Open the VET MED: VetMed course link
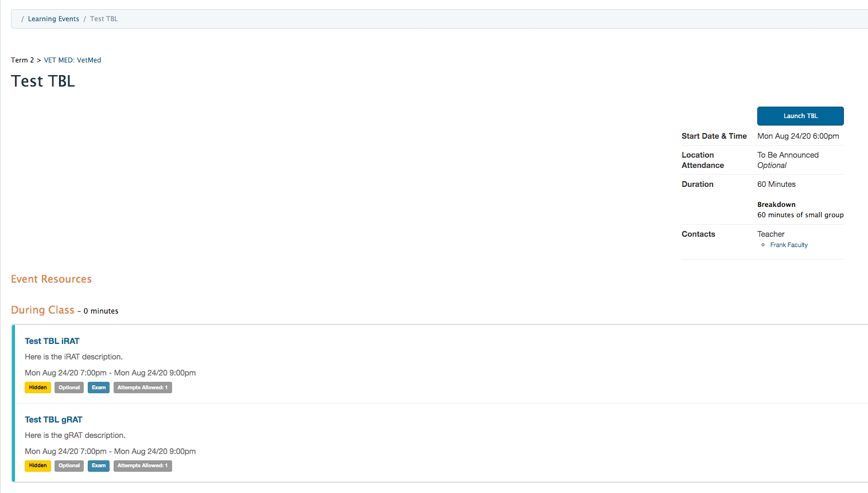 coord(72,60)
